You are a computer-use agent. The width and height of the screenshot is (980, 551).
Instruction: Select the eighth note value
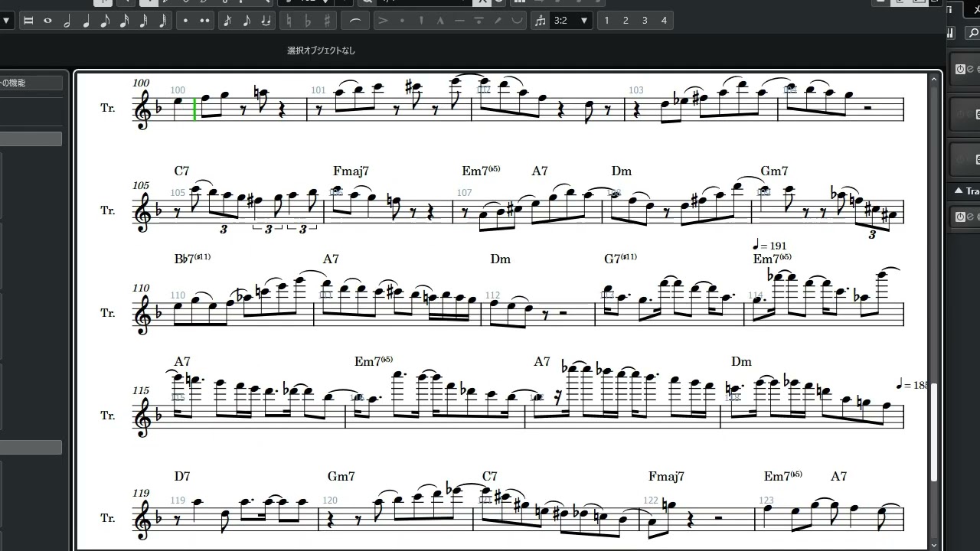coord(105,21)
